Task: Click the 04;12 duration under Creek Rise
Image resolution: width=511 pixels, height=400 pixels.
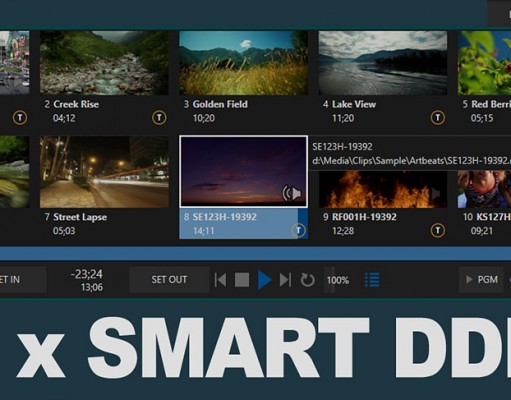Action: click(x=64, y=118)
